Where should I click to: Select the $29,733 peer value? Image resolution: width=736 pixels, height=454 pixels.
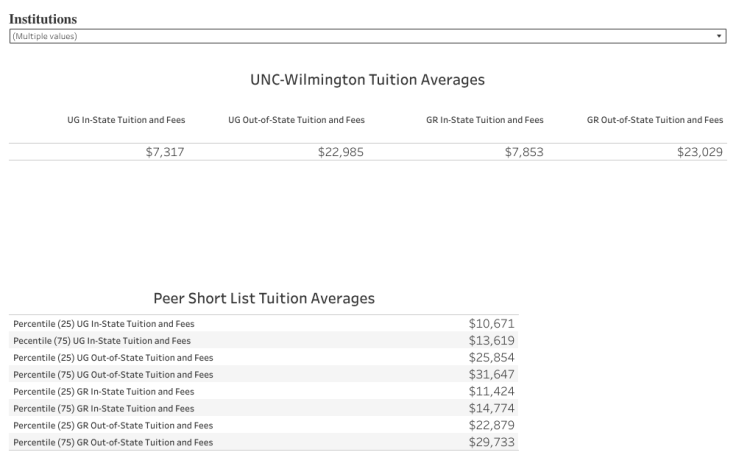click(491, 442)
